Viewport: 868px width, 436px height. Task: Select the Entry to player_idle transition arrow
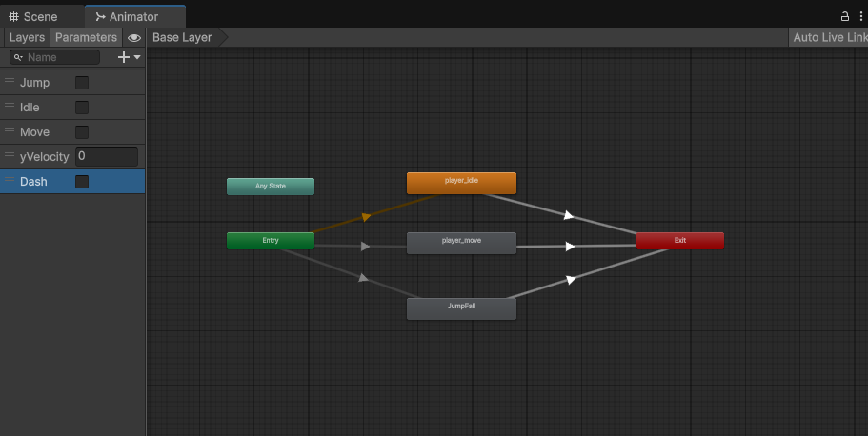pos(365,217)
